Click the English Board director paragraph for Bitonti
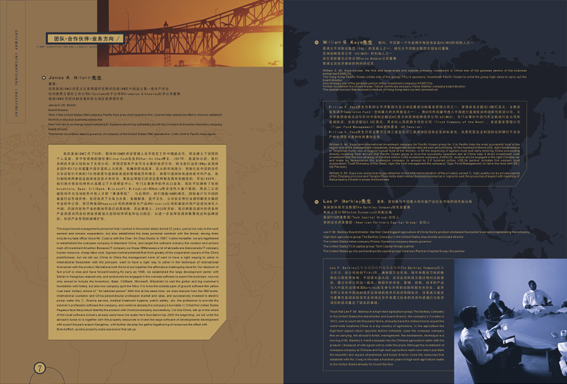Screen dimensions: 567x384 coord(135,119)
